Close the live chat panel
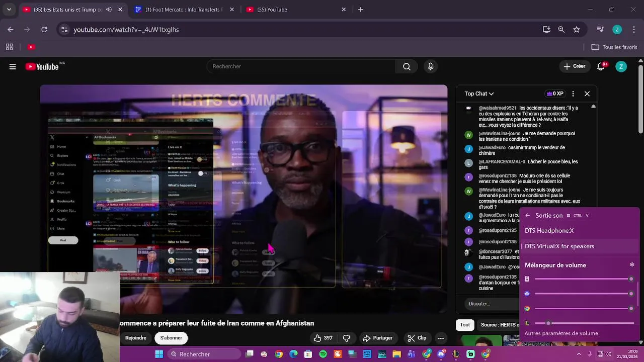The height and width of the screenshot is (362, 644). tap(587, 94)
